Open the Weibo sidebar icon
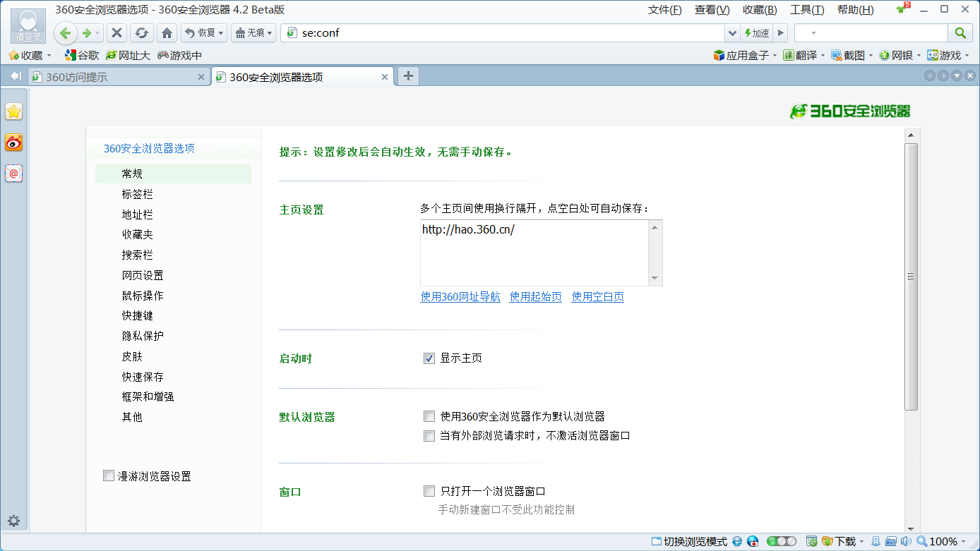The image size is (980, 551). [13, 143]
